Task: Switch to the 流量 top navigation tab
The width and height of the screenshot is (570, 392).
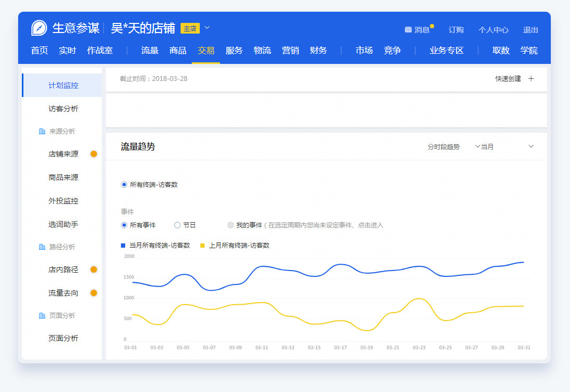Action: [150, 51]
